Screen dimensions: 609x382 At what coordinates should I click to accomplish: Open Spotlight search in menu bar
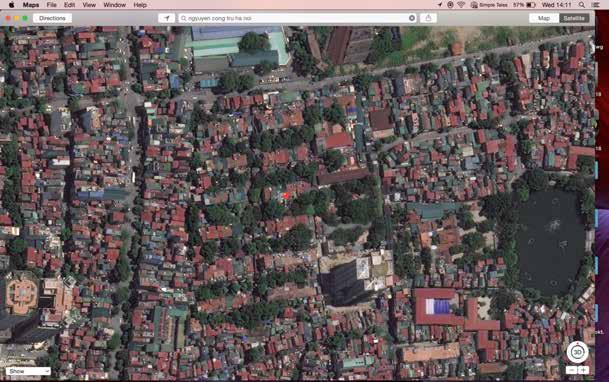581,5
